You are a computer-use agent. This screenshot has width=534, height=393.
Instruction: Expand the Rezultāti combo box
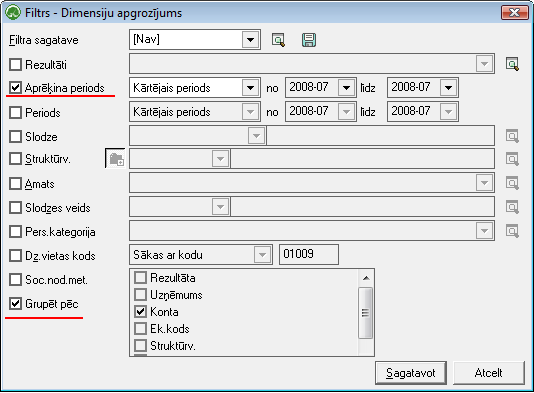point(484,64)
